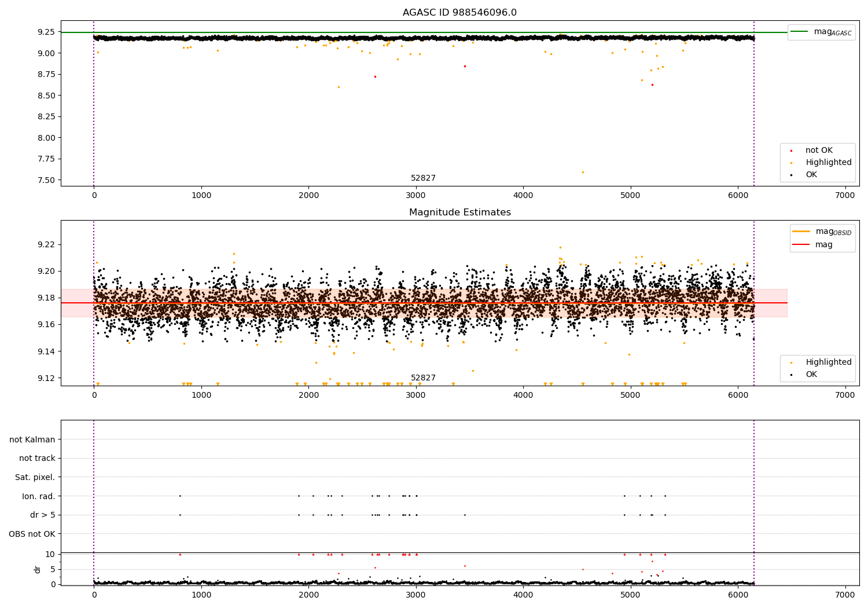Click the red horizontal mag line in middle plot
Viewport: 868px width, 608px height.
[424, 303]
